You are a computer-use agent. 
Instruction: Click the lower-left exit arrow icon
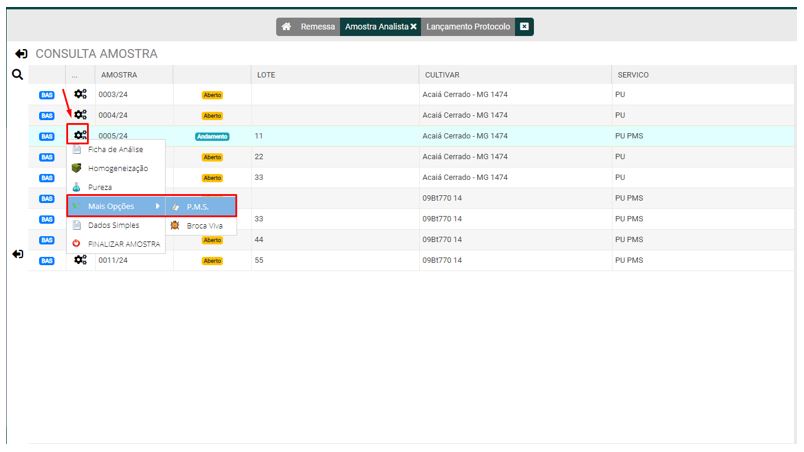[17, 255]
